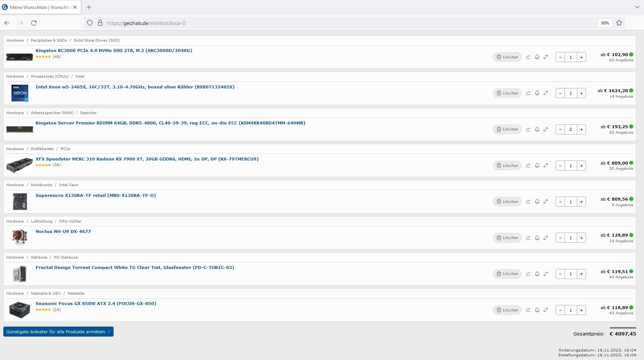The height and width of the screenshot is (360, 644).
Task: Delete Intel Xeon w5-2465X from wishlist
Action: click(507, 93)
